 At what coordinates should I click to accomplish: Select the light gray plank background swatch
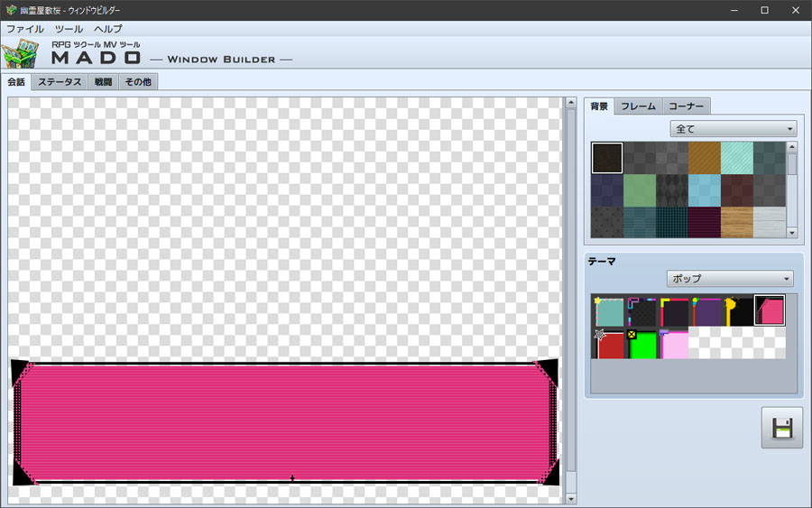pyautogui.click(x=770, y=223)
